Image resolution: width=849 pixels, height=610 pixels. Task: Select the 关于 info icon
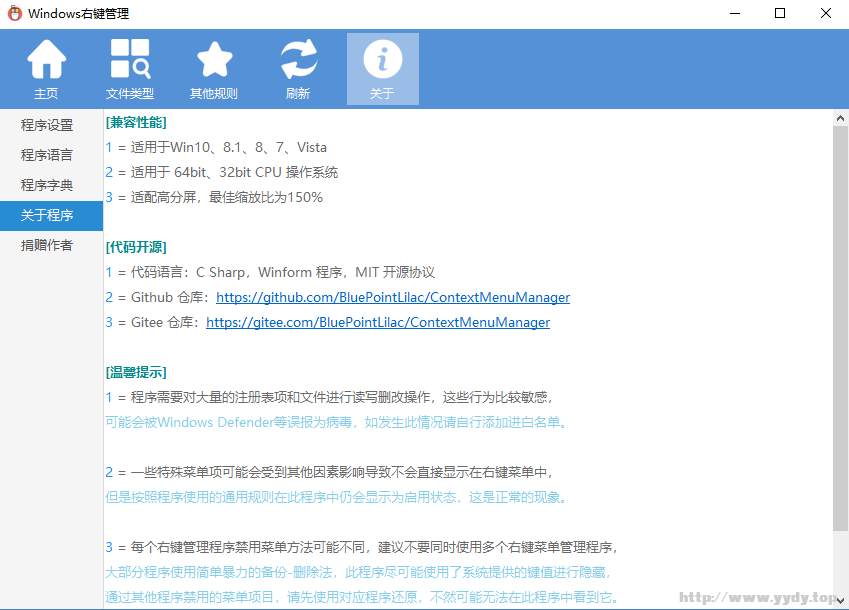383,69
